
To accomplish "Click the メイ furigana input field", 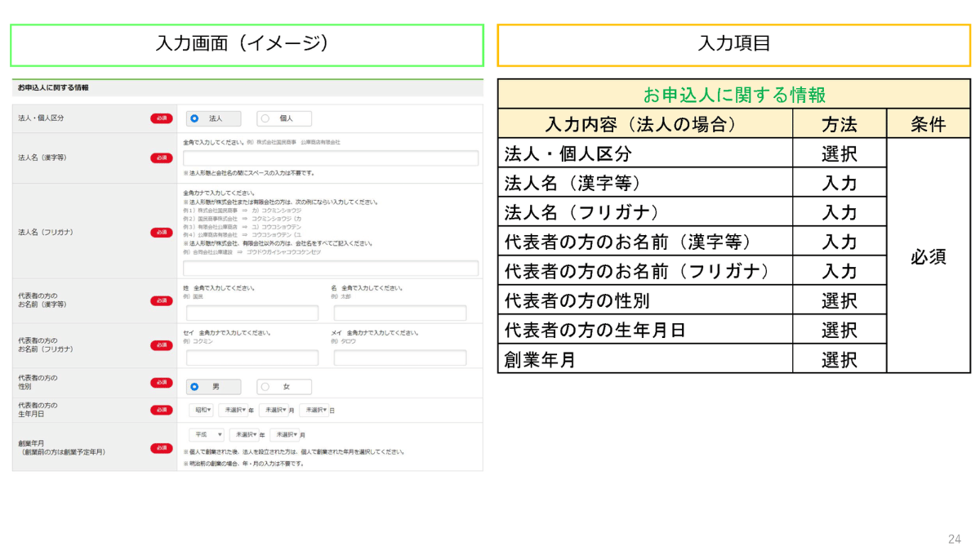I will coord(400,358).
